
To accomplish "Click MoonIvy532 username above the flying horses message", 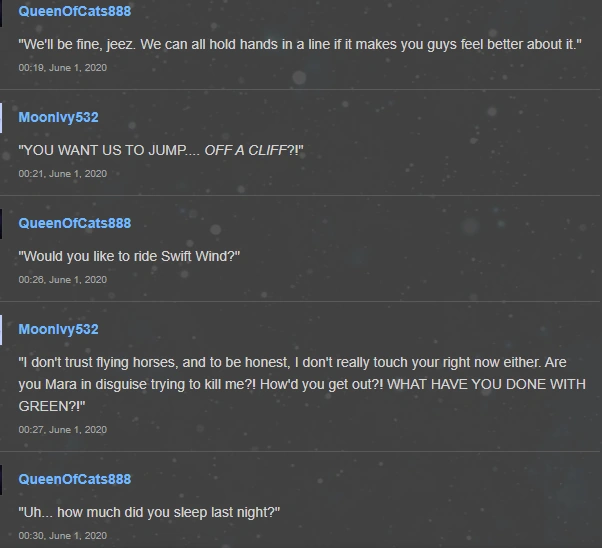I will 58,329.
